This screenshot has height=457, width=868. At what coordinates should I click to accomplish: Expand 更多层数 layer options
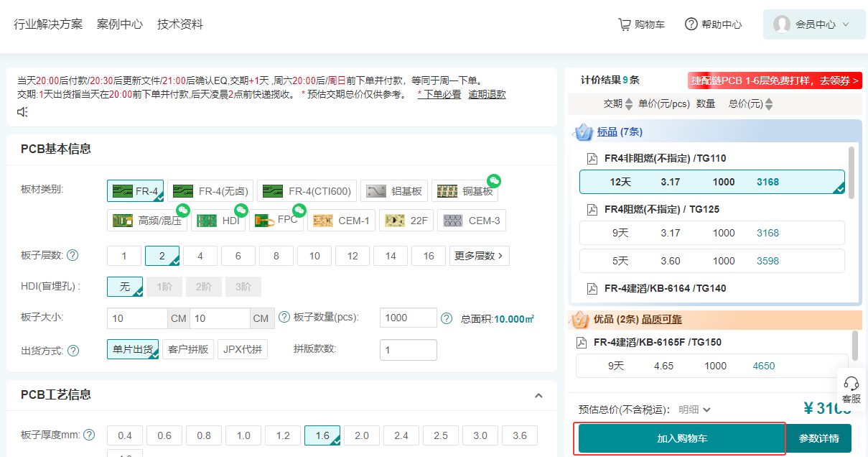[x=479, y=256]
